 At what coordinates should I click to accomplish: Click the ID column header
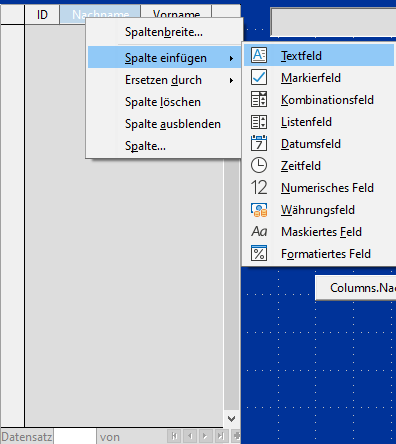pyautogui.click(x=42, y=15)
